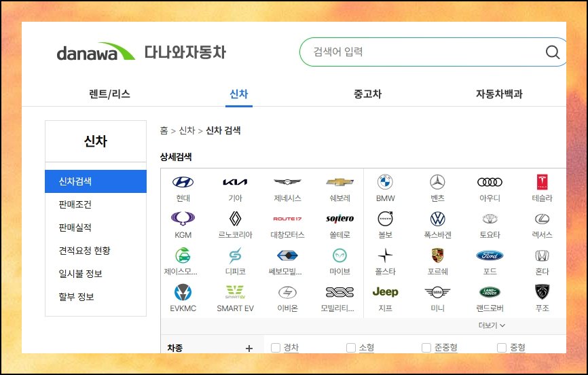The image size is (588, 375).
Task: Click the 신차 breadcrumb link
Action: pos(187,130)
